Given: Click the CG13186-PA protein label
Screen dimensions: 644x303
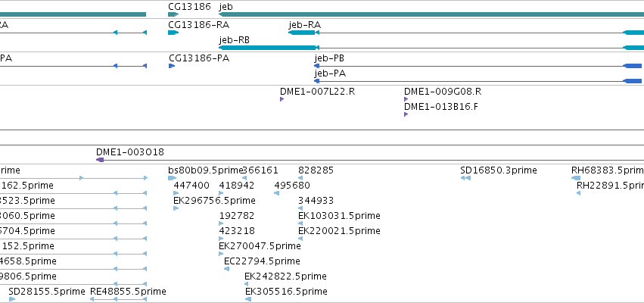Looking at the screenshot, I should pyautogui.click(x=199, y=58).
